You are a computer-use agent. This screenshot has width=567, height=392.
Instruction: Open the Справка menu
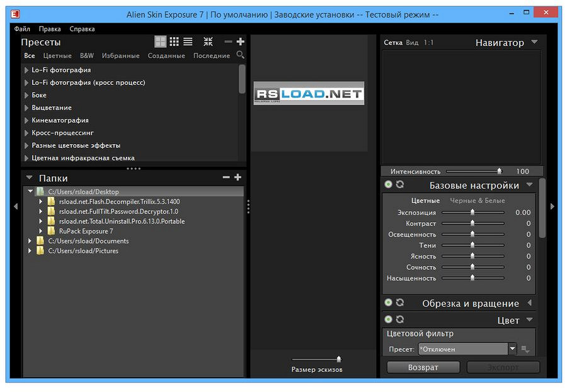(82, 29)
